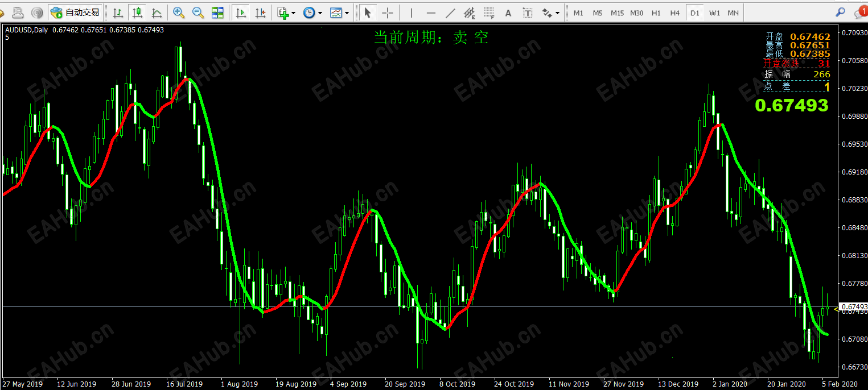
Task: Switch to M5 timeframe
Action: (598, 13)
